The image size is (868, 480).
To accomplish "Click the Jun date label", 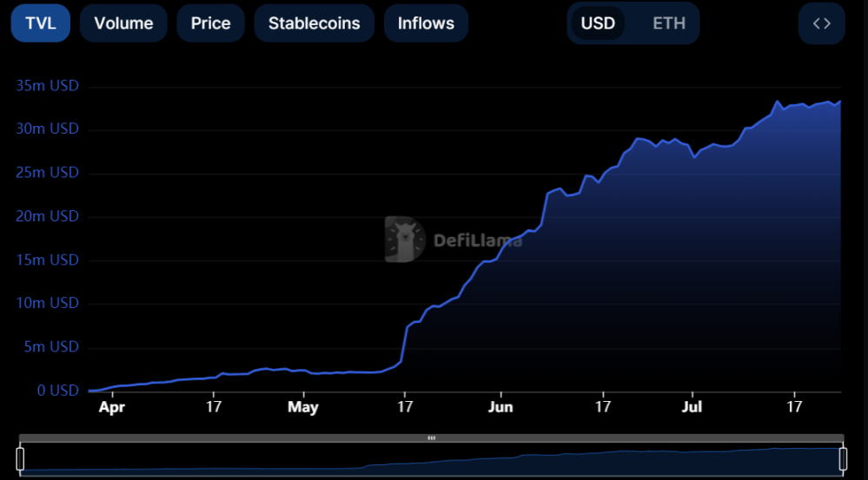I will pyautogui.click(x=500, y=408).
